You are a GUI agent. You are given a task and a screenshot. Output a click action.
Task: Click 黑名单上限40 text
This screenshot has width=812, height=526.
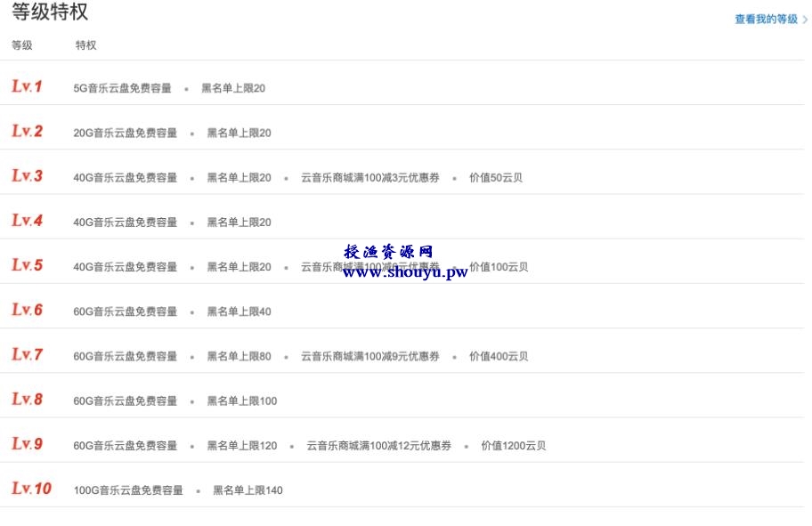pyautogui.click(x=239, y=312)
